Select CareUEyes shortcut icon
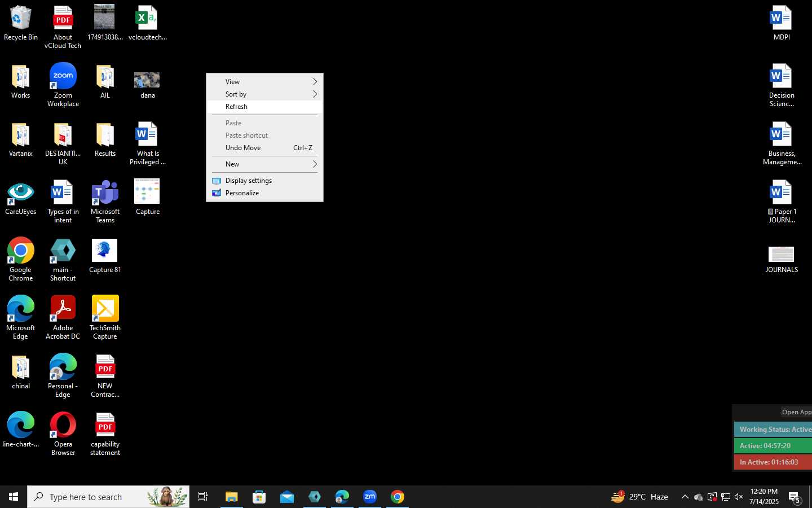 click(21, 198)
